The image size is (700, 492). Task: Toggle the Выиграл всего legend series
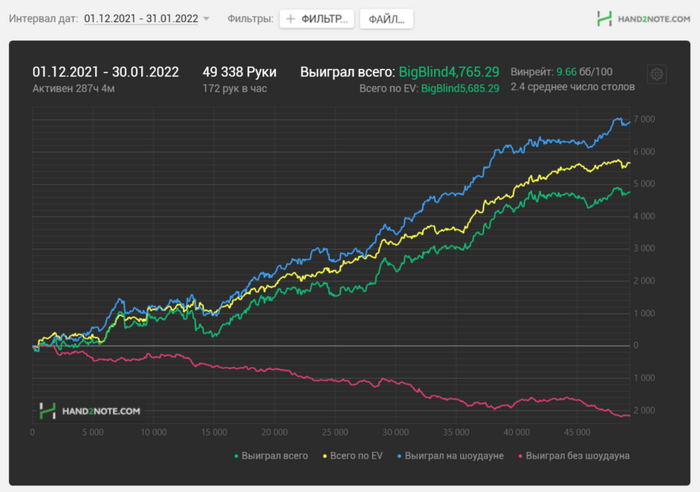point(271,456)
